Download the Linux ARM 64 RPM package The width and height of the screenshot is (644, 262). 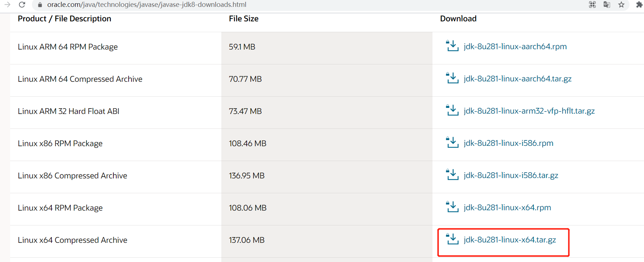point(515,46)
